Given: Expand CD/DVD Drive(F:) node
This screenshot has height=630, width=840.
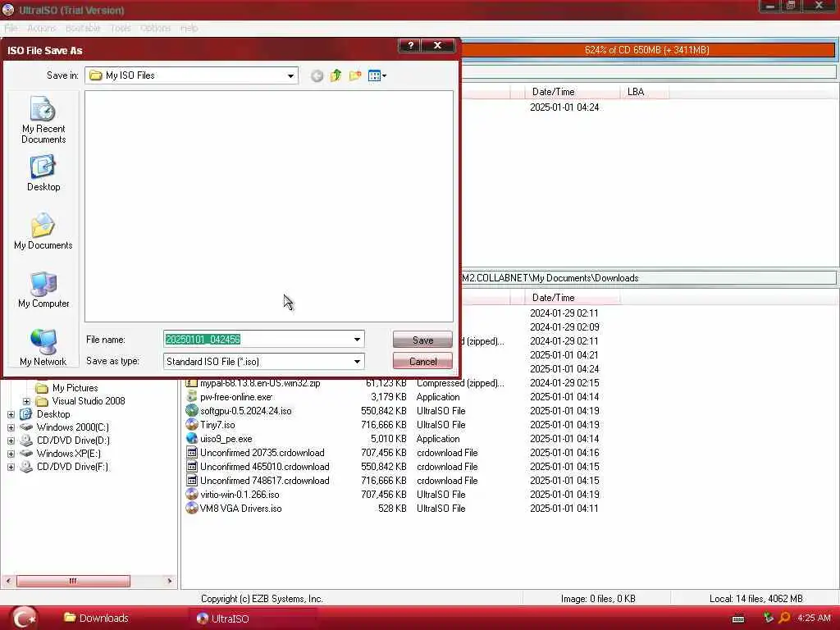Looking at the screenshot, I should coord(11,467).
